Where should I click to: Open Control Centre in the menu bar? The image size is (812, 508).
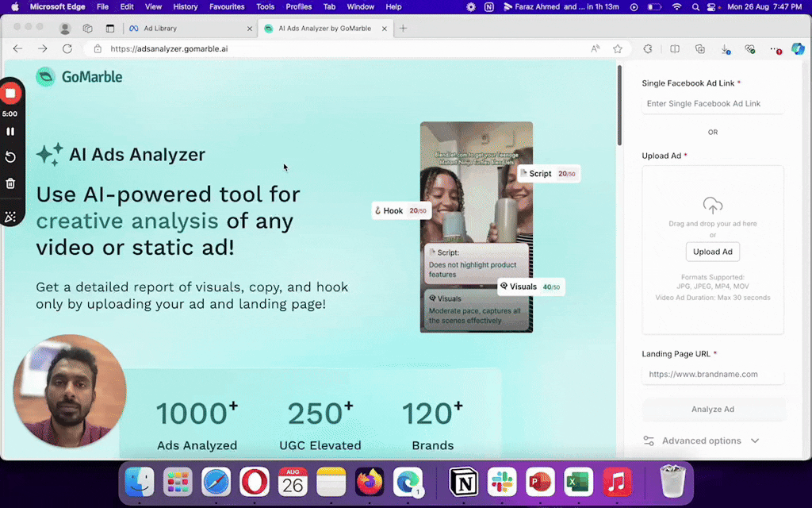711,6
